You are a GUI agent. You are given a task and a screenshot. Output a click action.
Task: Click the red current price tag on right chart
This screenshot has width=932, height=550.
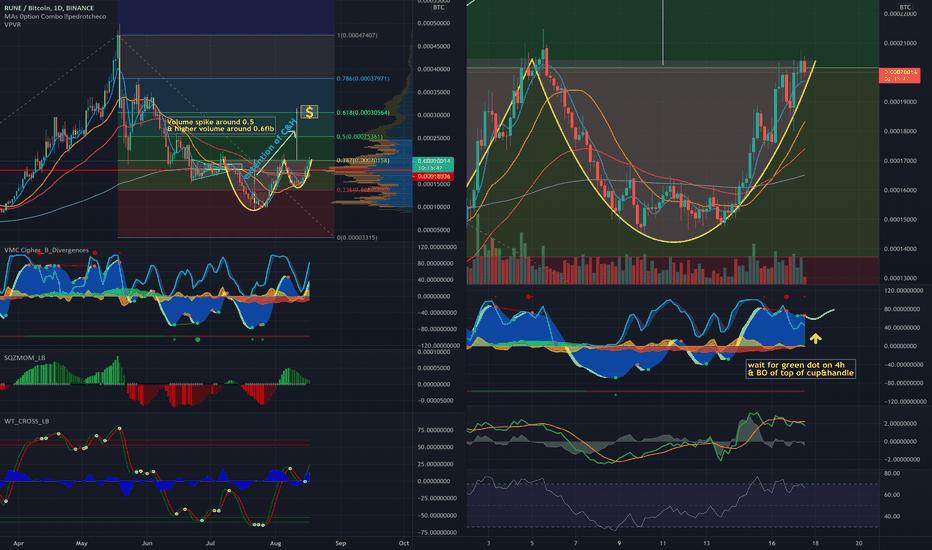point(899,76)
